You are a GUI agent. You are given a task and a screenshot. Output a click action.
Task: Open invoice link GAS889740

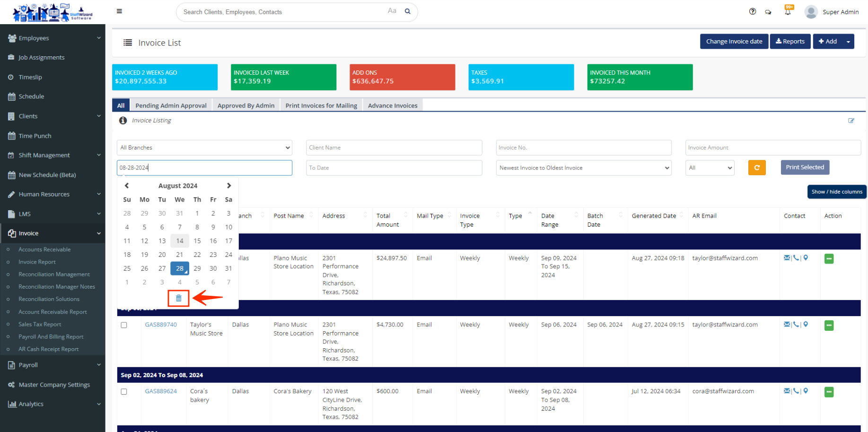click(161, 325)
